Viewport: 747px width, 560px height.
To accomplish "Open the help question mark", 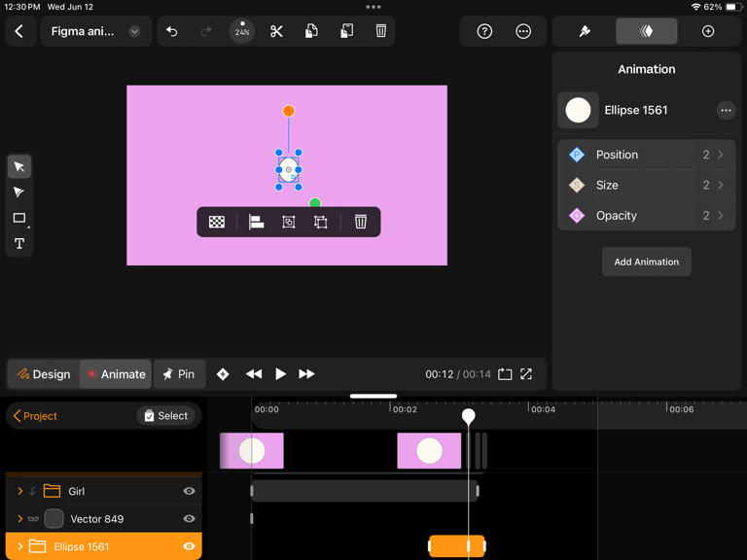I will (484, 31).
